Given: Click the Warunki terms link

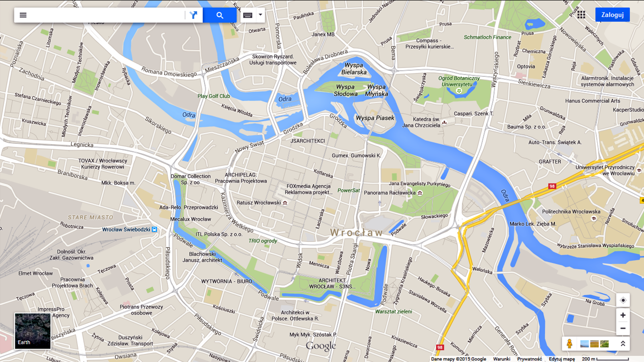Looking at the screenshot, I should coord(501,359).
